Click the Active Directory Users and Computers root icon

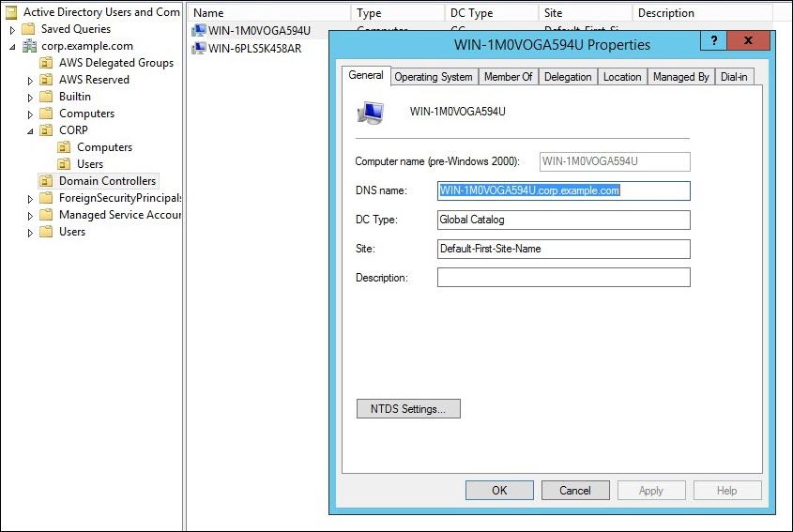point(11,12)
